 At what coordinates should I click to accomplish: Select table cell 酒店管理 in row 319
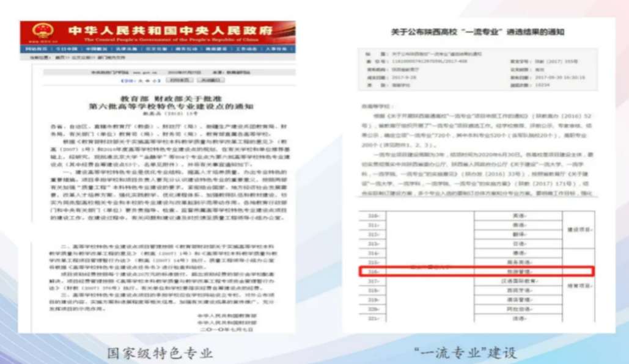pos(518,300)
